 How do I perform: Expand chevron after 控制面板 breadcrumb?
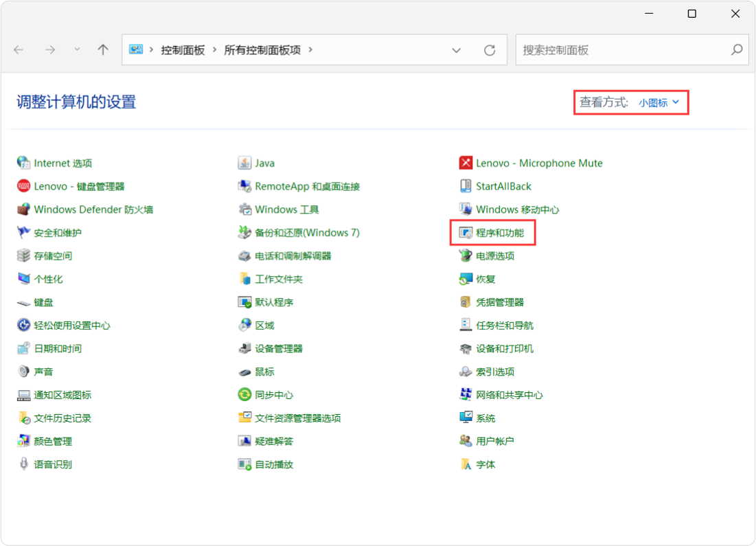pyautogui.click(x=214, y=49)
